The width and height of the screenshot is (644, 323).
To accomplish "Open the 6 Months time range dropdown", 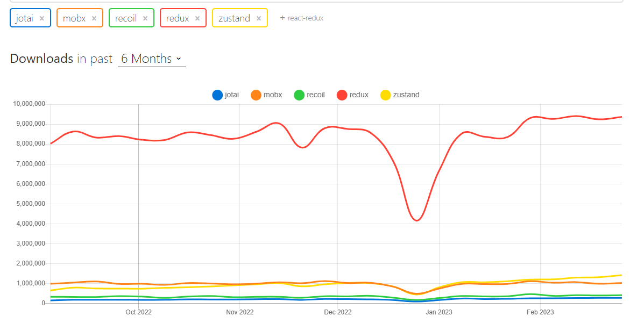I will click(x=152, y=59).
